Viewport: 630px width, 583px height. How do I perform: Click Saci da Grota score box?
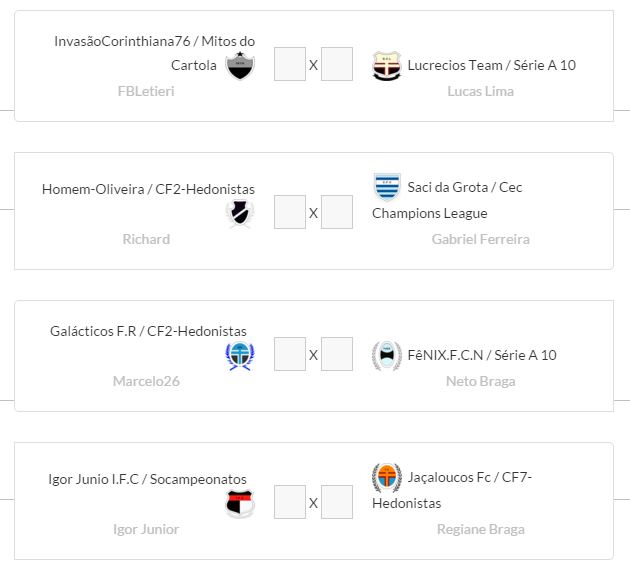point(337,212)
